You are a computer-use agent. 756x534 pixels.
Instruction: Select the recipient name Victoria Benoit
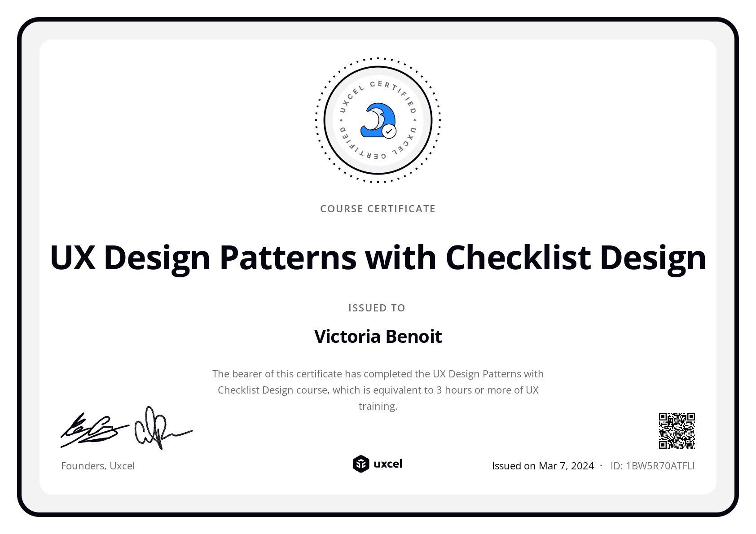[378, 336]
